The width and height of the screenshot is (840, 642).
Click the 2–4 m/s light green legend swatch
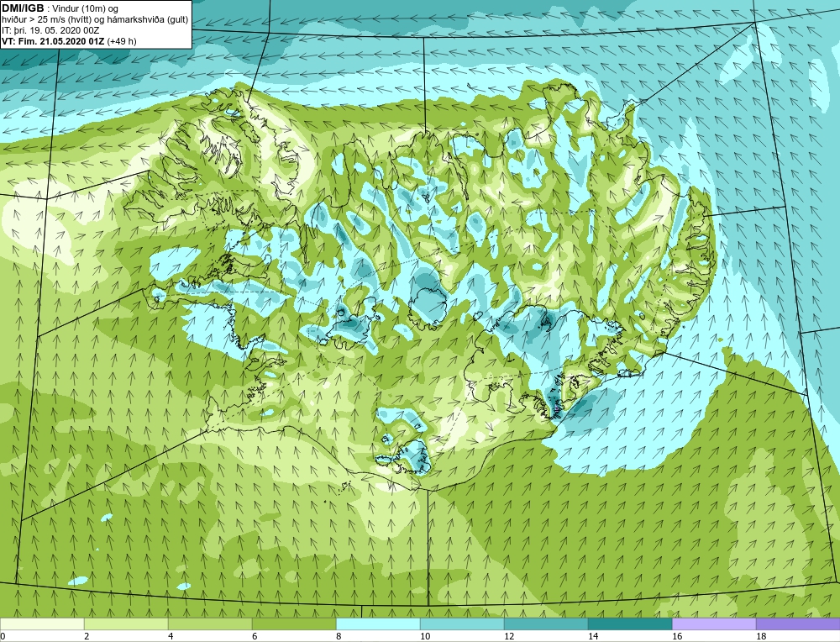[x=126, y=624]
